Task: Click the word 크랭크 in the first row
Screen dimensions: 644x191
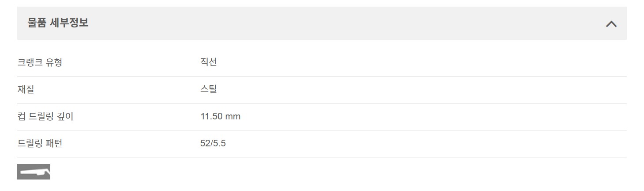Action: point(30,62)
